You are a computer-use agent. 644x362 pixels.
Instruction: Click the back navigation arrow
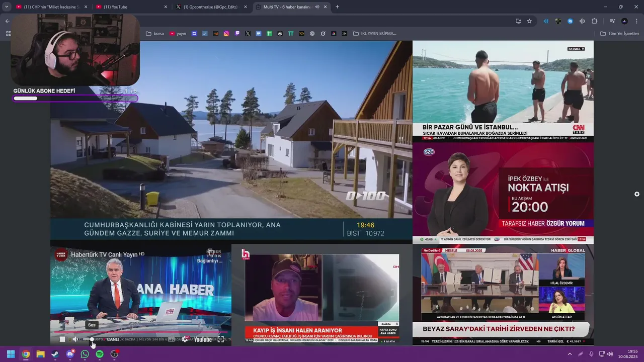point(7,21)
